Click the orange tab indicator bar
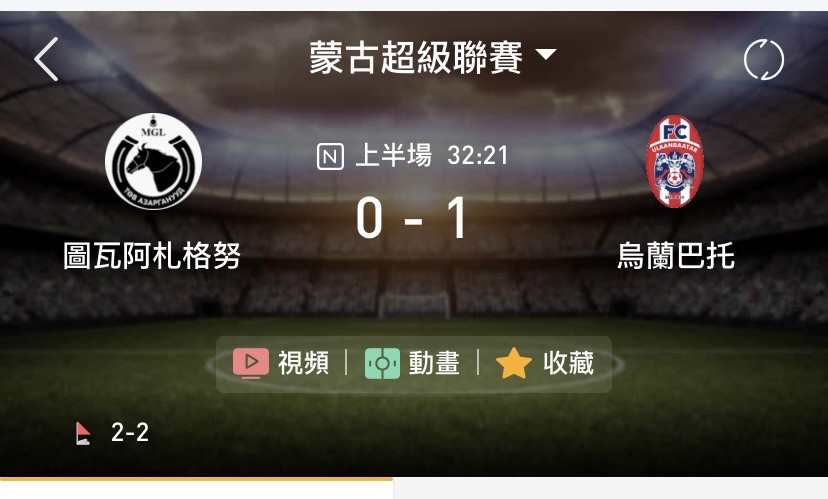The width and height of the screenshot is (828, 499). pos(196,479)
